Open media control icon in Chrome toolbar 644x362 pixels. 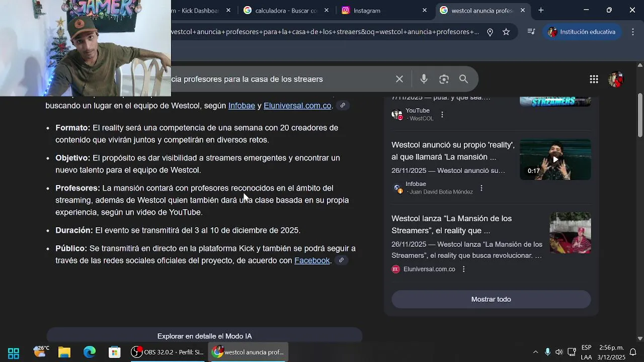[x=531, y=32]
